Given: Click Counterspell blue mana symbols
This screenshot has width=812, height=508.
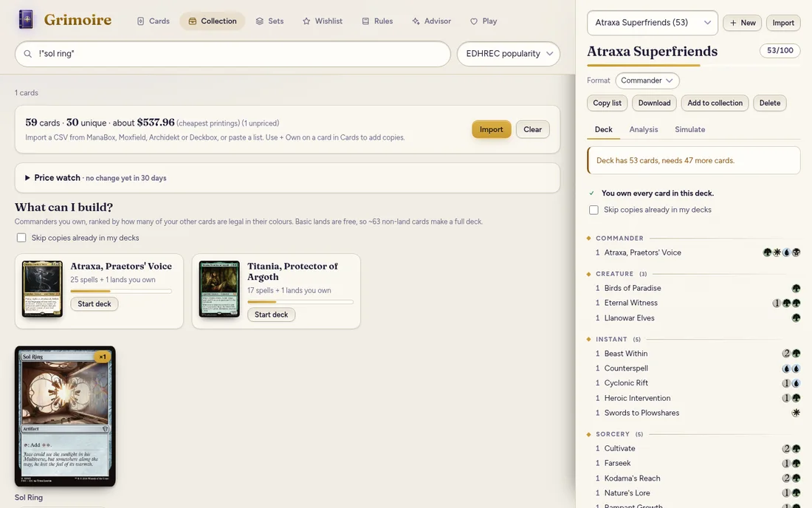Looking at the screenshot, I should click(791, 368).
